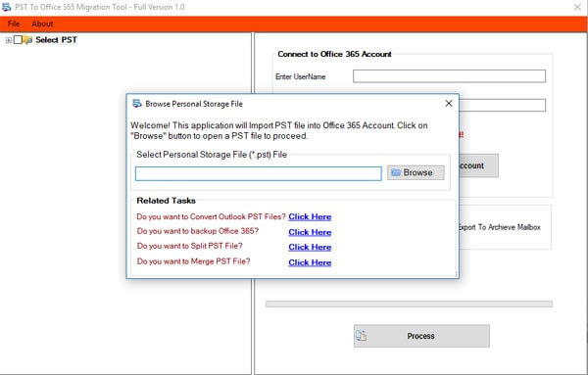Click the Browse button in the dialog

tap(416, 172)
